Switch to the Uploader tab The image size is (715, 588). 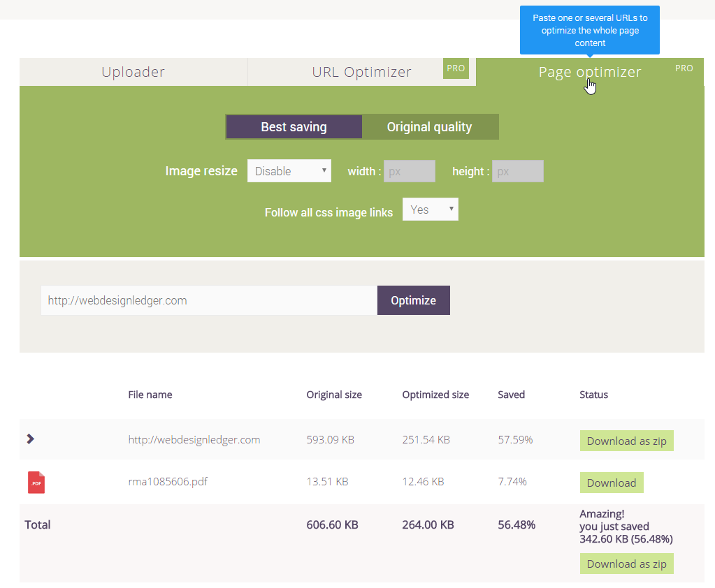(133, 71)
